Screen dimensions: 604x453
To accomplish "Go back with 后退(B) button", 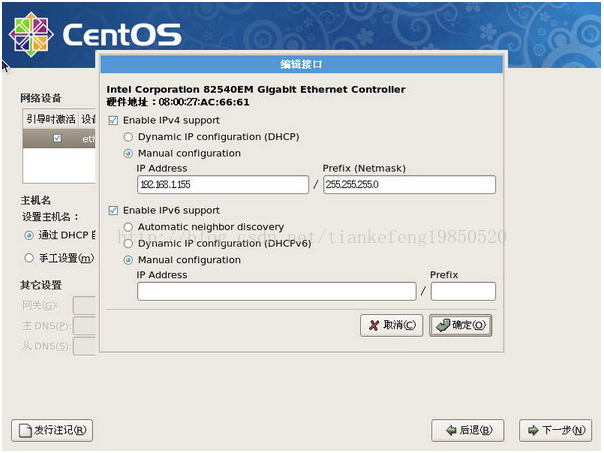I will click(x=468, y=430).
